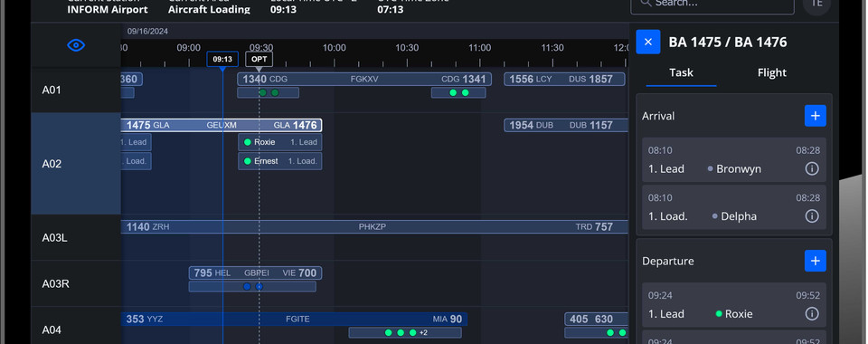
Task: Close the BA 1475 / BA 1476 panel
Action: [x=647, y=43]
